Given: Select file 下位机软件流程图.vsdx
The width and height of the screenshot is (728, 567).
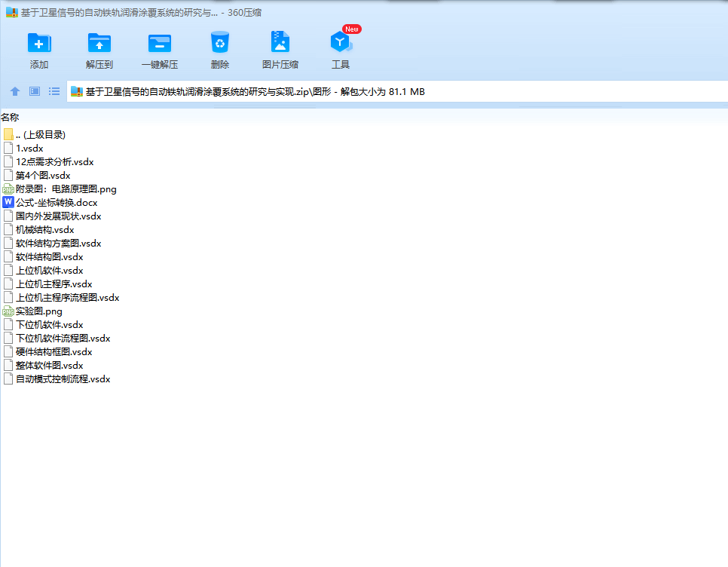Looking at the screenshot, I should (x=63, y=338).
